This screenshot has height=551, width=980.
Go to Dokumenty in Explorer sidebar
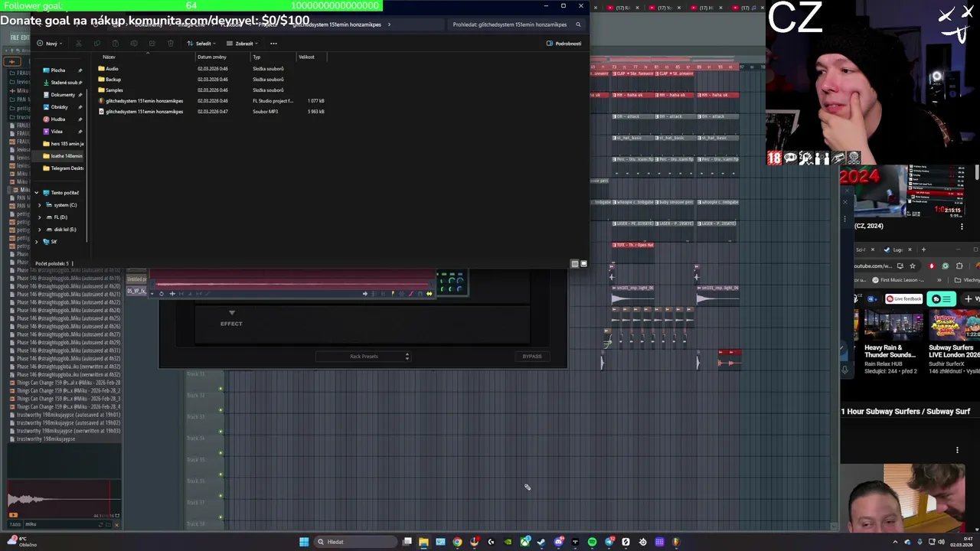click(x=63, y=95)
